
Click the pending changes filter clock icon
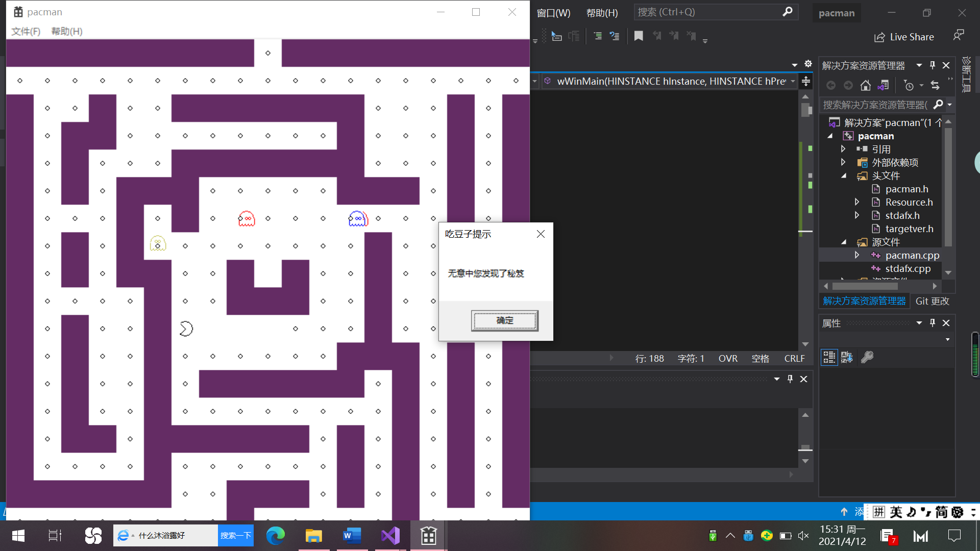tap(909, 85)
